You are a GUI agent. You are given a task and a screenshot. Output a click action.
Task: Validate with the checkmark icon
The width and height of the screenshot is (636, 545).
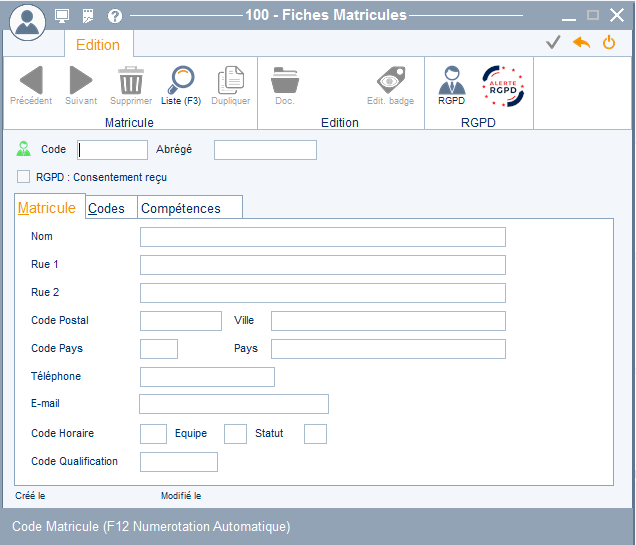coord(553,42)
